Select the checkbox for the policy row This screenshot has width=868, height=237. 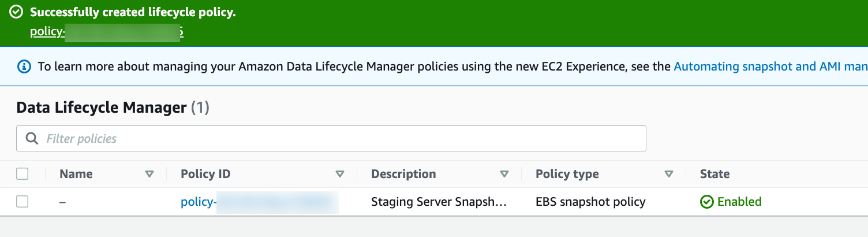point(23,202)
